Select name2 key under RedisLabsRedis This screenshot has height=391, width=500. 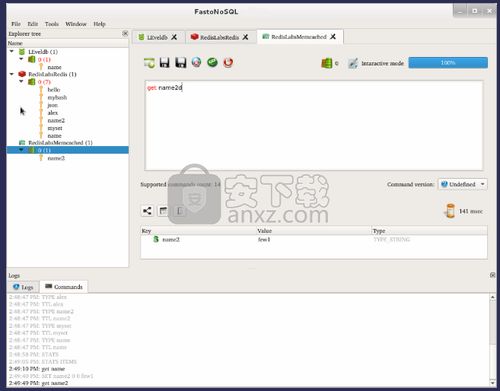(x=56, y=120)
